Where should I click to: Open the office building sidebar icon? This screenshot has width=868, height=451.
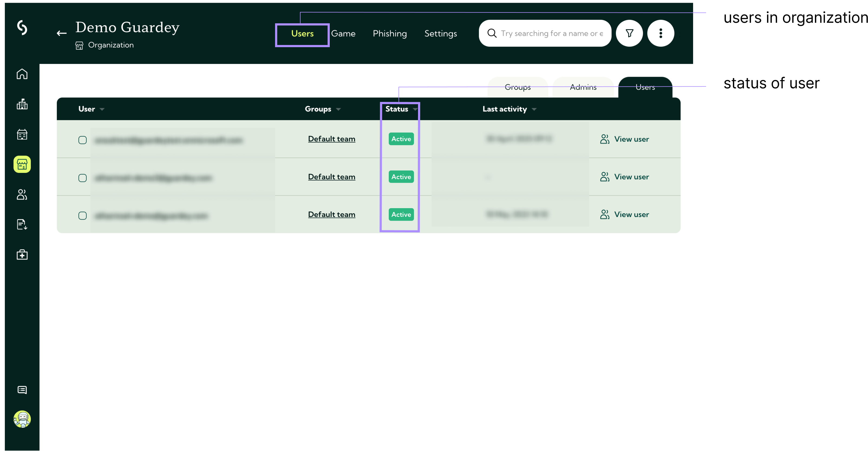(x=22, y=104)
